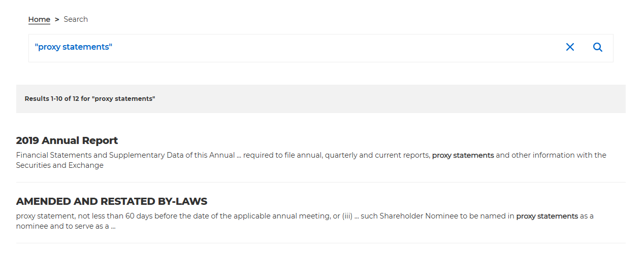Viewport: 644px width, 254px height.
Task: Clear the search query with the X icon
Action: point(570,47)
